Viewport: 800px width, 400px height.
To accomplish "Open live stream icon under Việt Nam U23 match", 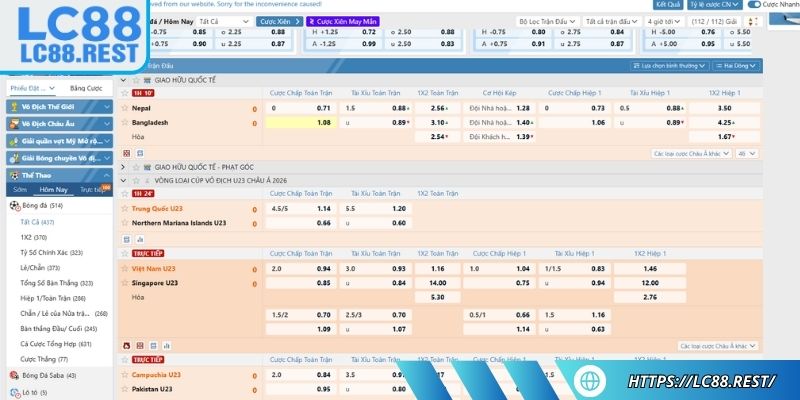I will [x=127, y=345].
